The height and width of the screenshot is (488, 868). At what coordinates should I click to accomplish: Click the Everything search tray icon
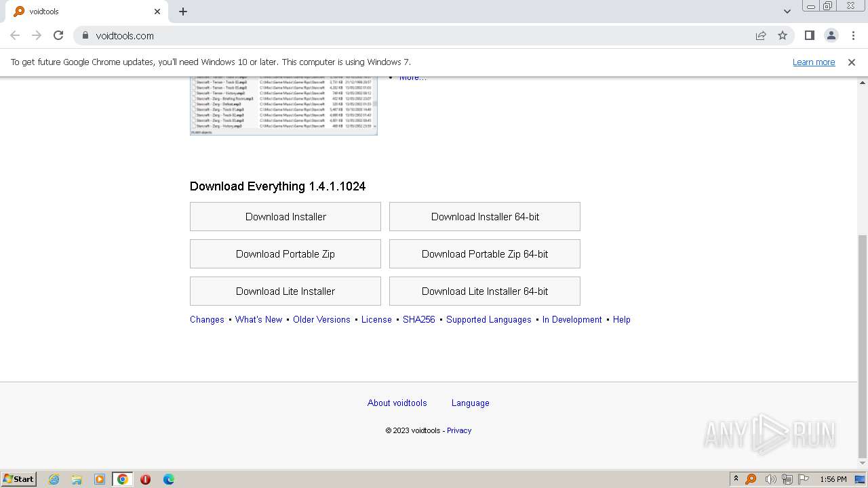point(751,479)
